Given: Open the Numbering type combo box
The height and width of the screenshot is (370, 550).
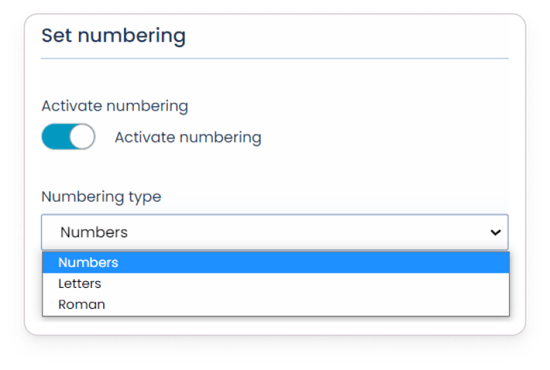Looking at the screenshot, I should pyautogui.click(x=275, y=232).
